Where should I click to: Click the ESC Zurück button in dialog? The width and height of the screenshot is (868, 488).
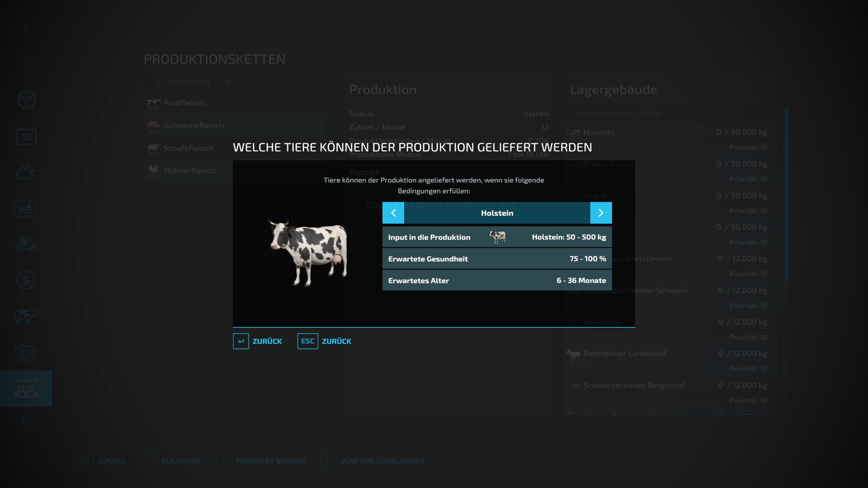(325, 341)
